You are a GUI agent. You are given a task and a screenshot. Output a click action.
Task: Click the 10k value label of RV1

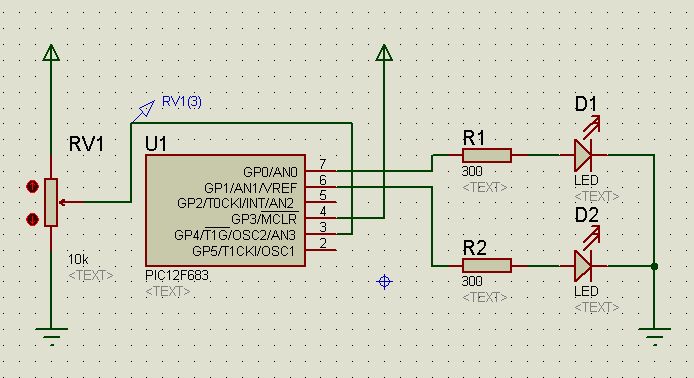pos(78,259)
